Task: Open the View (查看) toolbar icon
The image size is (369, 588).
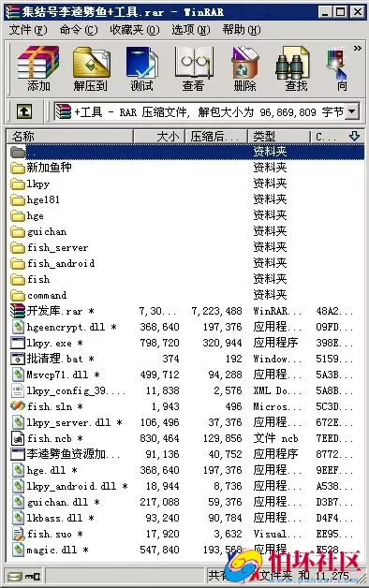Action: 194,68
